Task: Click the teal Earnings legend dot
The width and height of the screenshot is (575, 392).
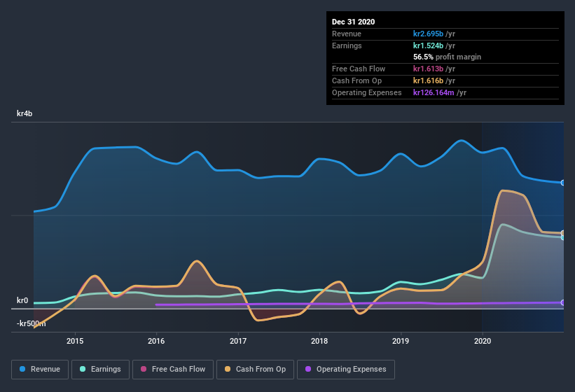Action: [83, 369]
